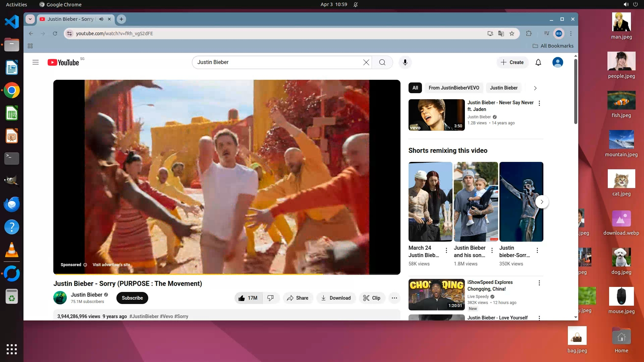Click the Subscribe button
The width and height of the screenshot is (644, 362).
click(132, 298)
